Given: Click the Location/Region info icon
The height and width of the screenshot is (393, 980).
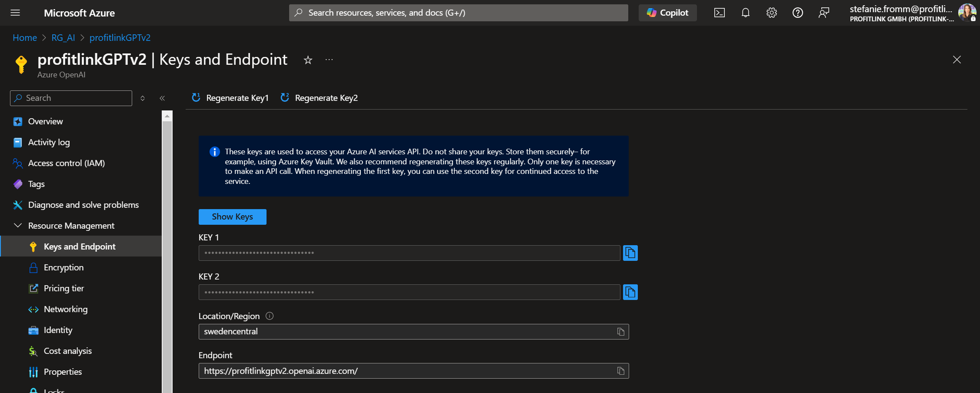Looking at the screenshot, I should coord(270,316).
